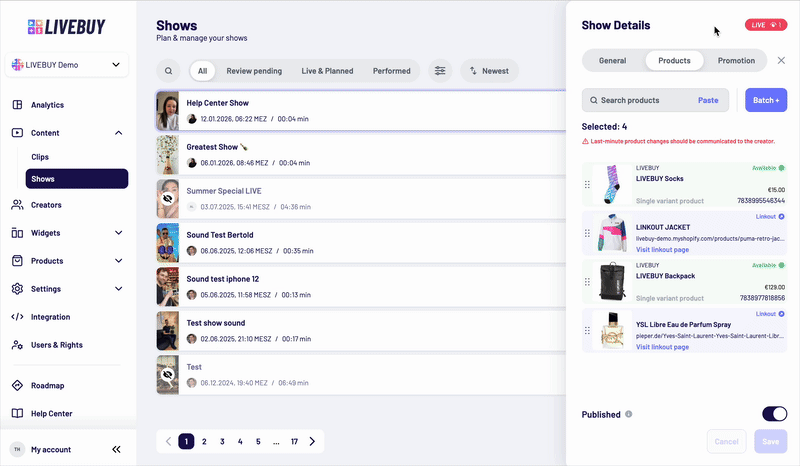Open Shows in the sidebar
Viewport: 800px width, 466px height.
pyautogui.click(x=77, y=179)
